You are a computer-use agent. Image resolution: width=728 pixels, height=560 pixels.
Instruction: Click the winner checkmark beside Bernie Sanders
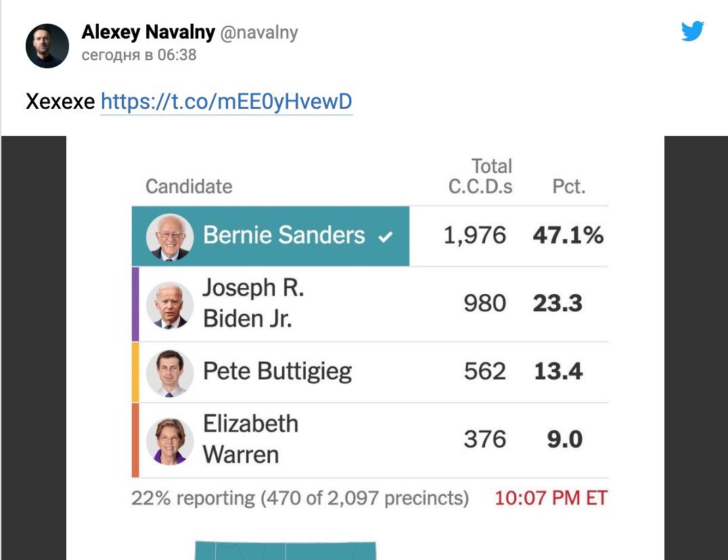click(x=386, y=237)
